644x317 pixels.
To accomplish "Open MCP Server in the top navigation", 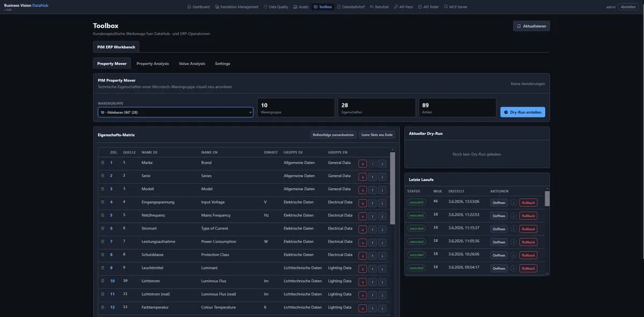I will click(x=456, y=7).
